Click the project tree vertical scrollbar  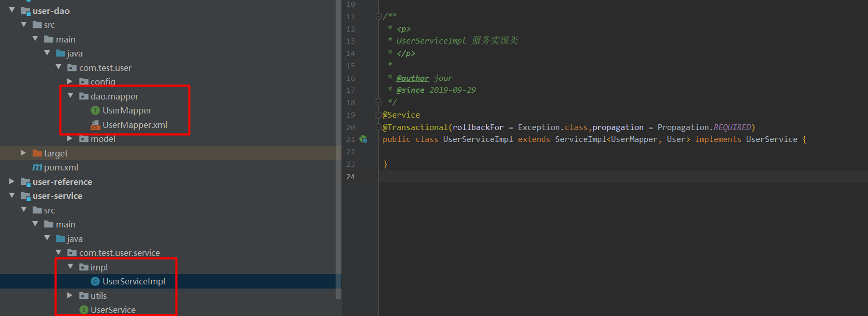coord(338,149)
